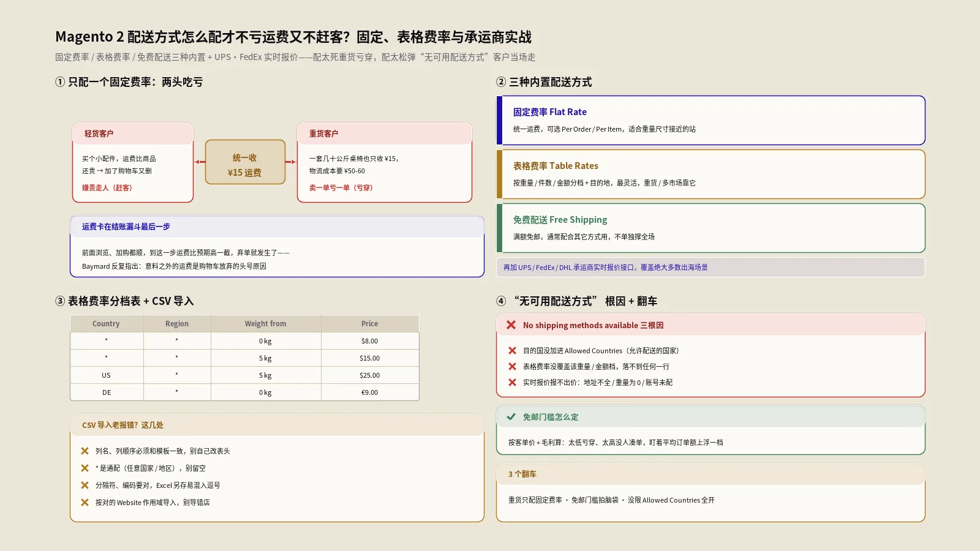Click the Region column header
980x551 pixels.
(x=177, y=324)
